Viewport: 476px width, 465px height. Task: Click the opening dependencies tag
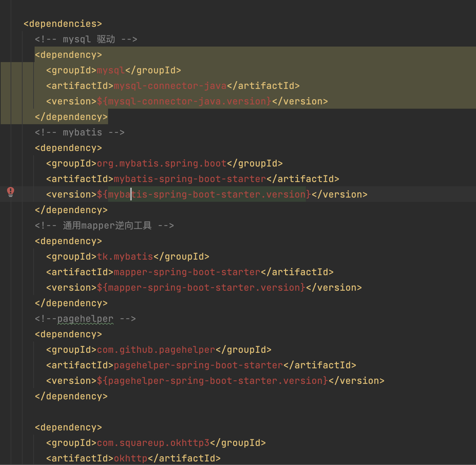coord(63,24)
